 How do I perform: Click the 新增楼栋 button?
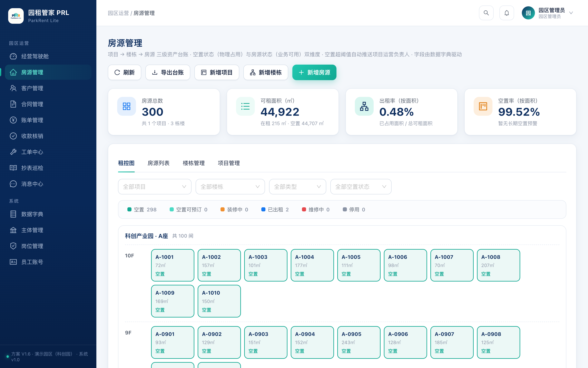pos(266,72)
